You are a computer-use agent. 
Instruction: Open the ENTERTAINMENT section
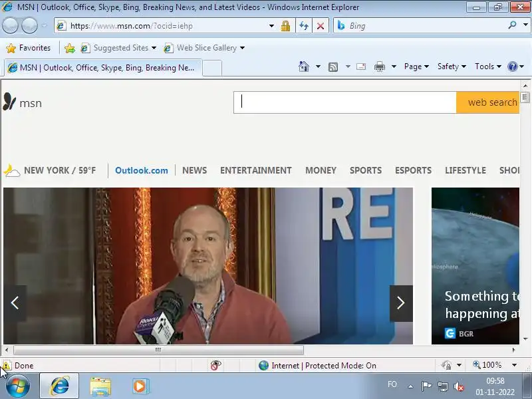tap(256, 170)
